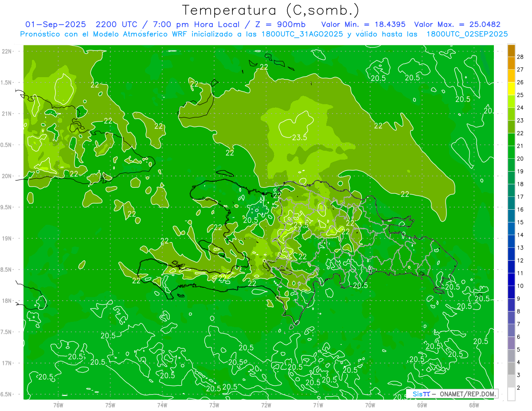Click the '68W' longitude axis label
This screenshot has width=532, height=411.
(474, 405)
